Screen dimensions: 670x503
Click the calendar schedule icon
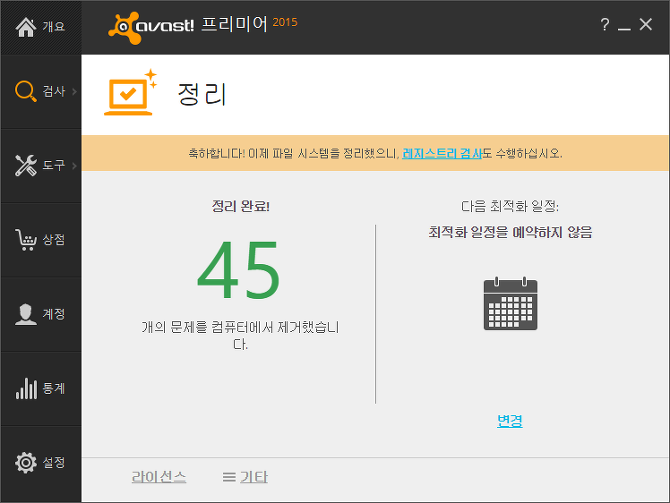pos(510,303)
